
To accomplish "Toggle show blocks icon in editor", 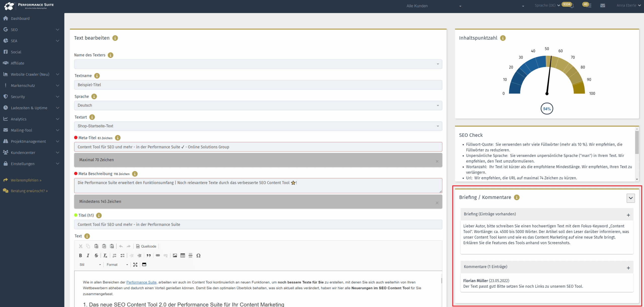I will (x=144, y=264).
